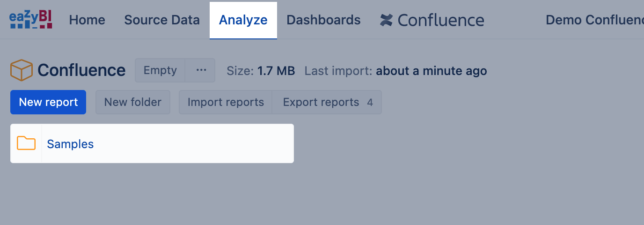Click the Confluence cube title heading
The width and height of the screenshot is (644, 225).
[x=81, y=70]
